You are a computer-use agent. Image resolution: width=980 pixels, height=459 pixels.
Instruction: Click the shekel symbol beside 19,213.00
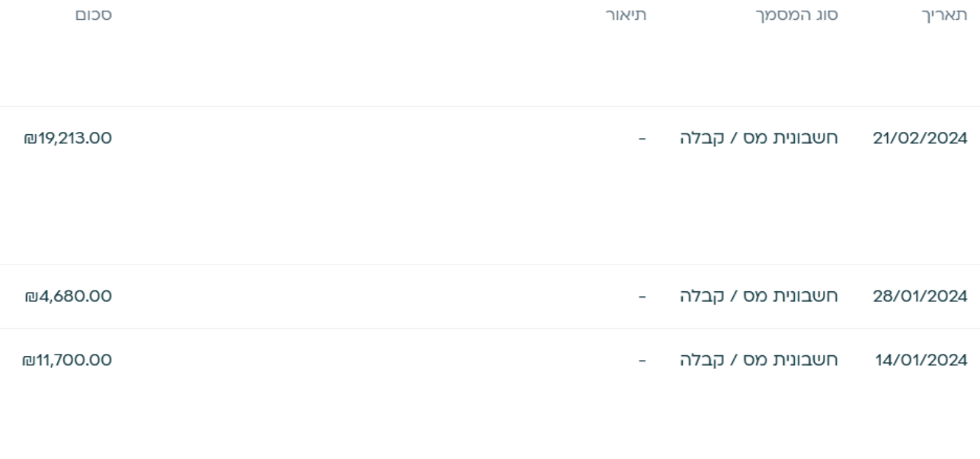click(30, 139)
